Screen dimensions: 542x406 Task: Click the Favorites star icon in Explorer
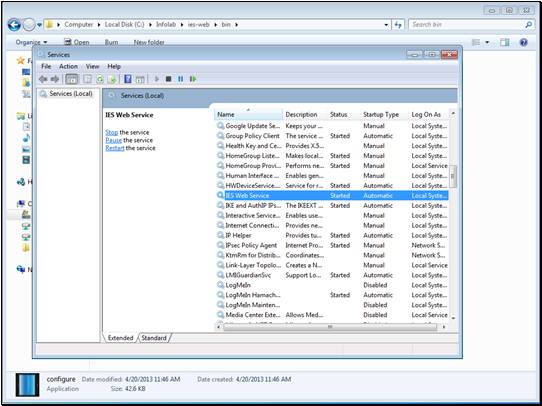tap(21, 60)
